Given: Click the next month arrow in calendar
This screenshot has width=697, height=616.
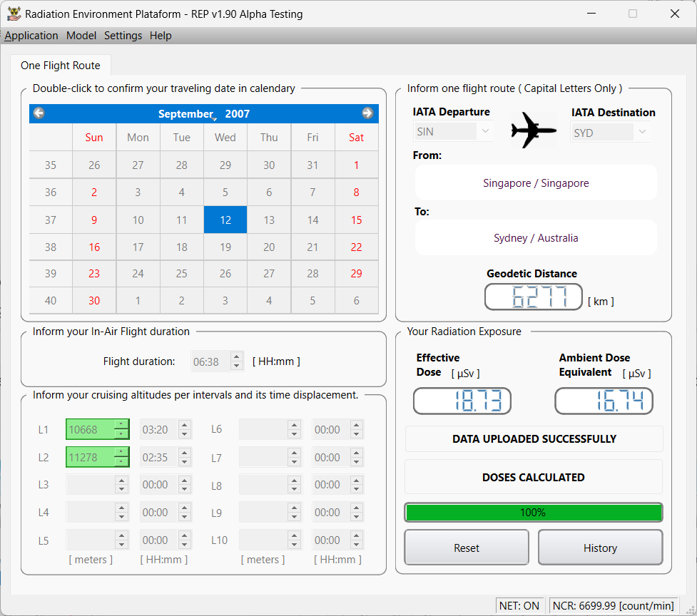Looking at the screenshot, I should pyautogui.click(x=367, y=113).
